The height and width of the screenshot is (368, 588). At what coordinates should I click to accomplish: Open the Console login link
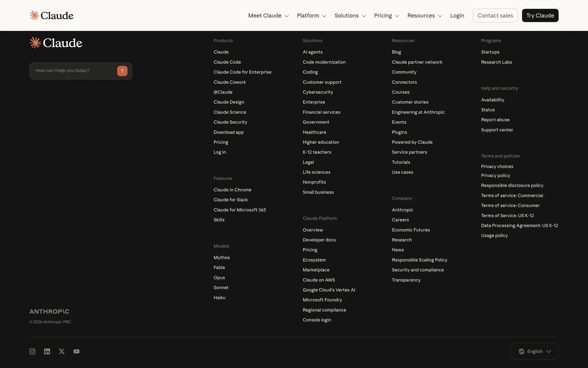317,320
